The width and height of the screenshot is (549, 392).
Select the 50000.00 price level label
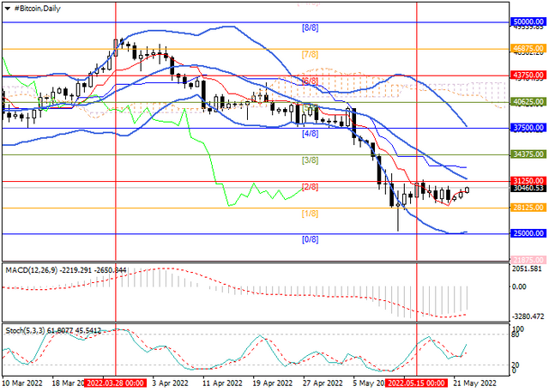528,21
